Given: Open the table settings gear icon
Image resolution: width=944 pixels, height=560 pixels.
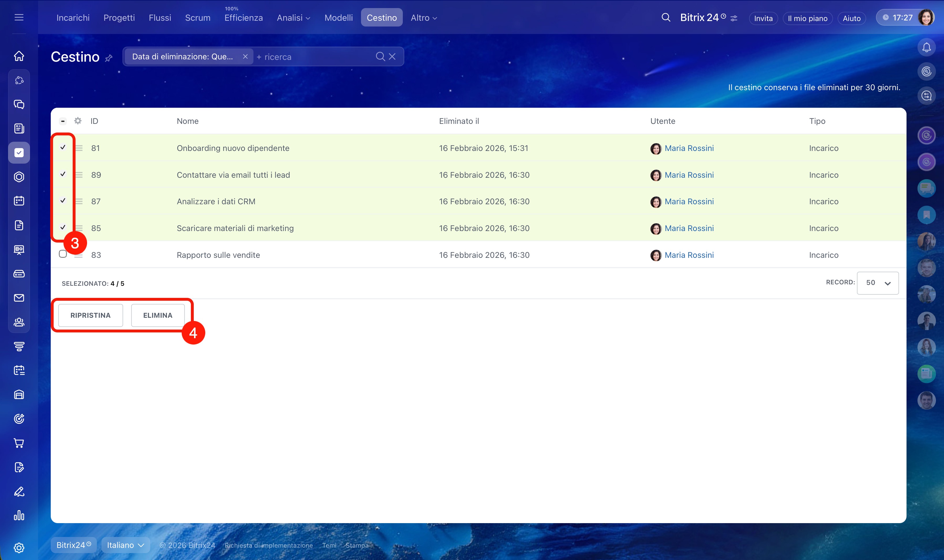Looking at the screenshot, I should click(x=78, y=121).
